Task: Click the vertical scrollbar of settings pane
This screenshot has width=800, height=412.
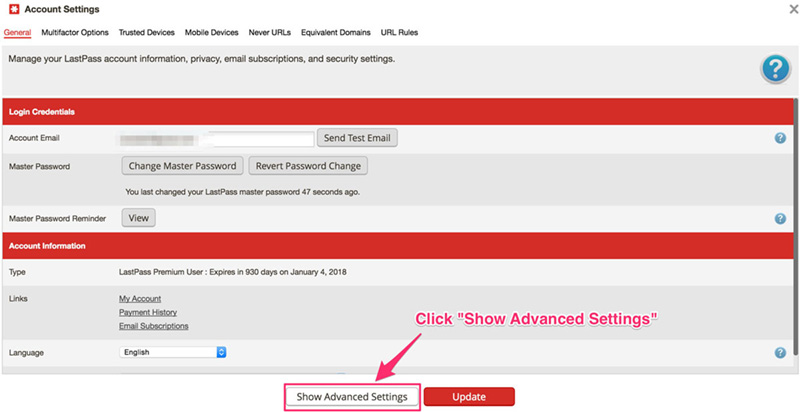Action: [x=796, y=229]
